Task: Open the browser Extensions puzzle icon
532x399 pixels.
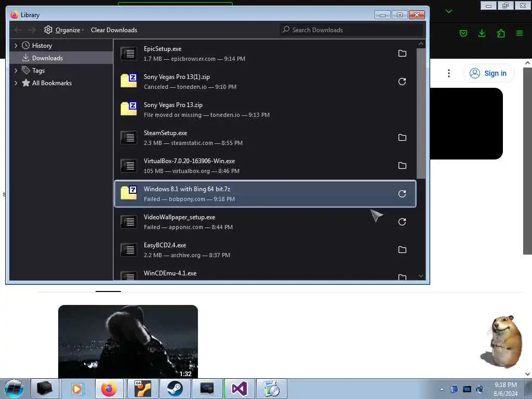Action: (501, 33)
